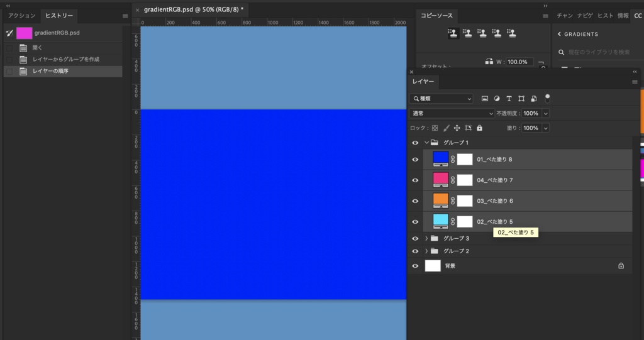
Task: Switch to the ヒストリー tab
Action: (59, 16)
